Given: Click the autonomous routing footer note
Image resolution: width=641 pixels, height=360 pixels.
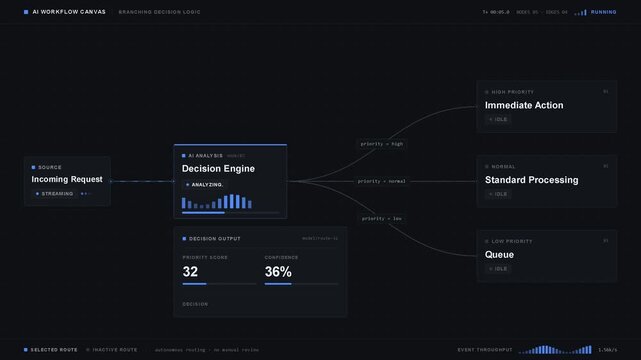Looking at the screenshot, I should click(206, 350).
